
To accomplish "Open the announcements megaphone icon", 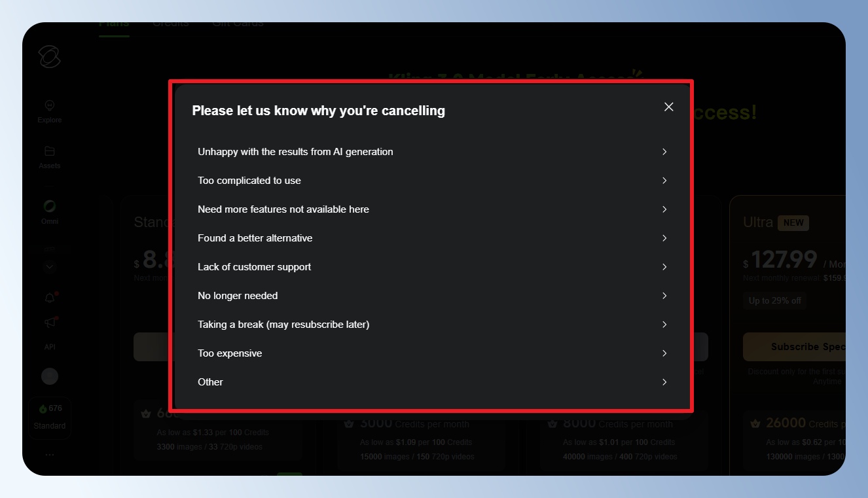I will (x=50, y=323).
